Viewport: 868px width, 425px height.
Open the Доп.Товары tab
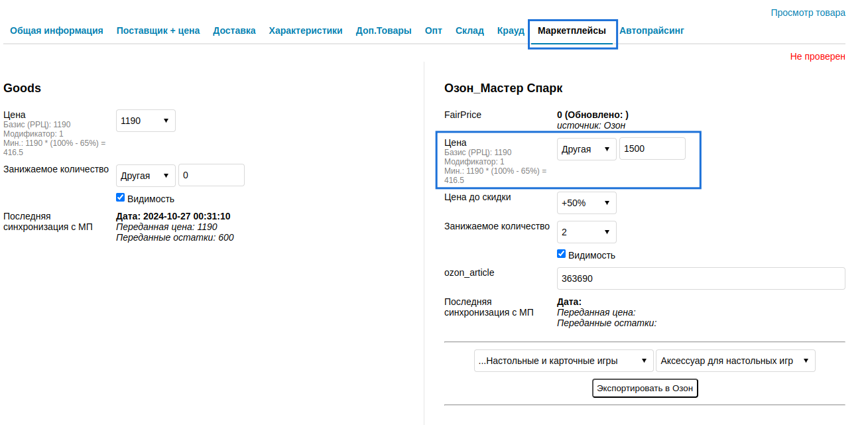(x=383, y=30)
